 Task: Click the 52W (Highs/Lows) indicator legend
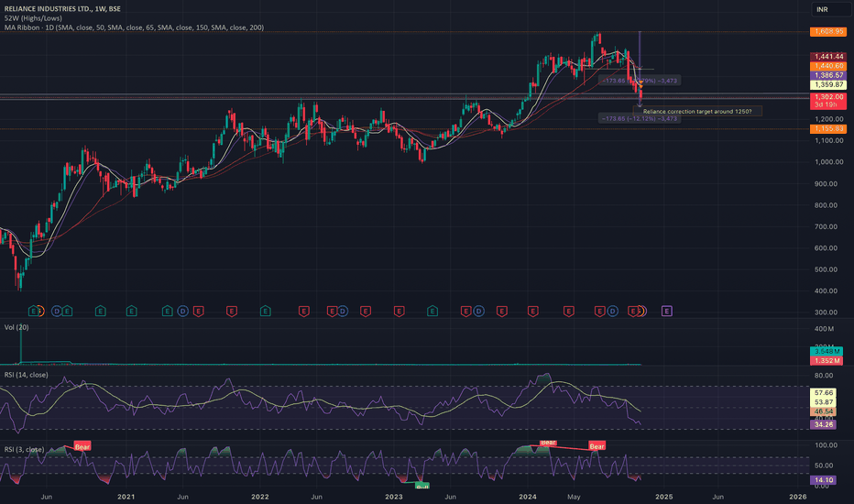(33, 18)
